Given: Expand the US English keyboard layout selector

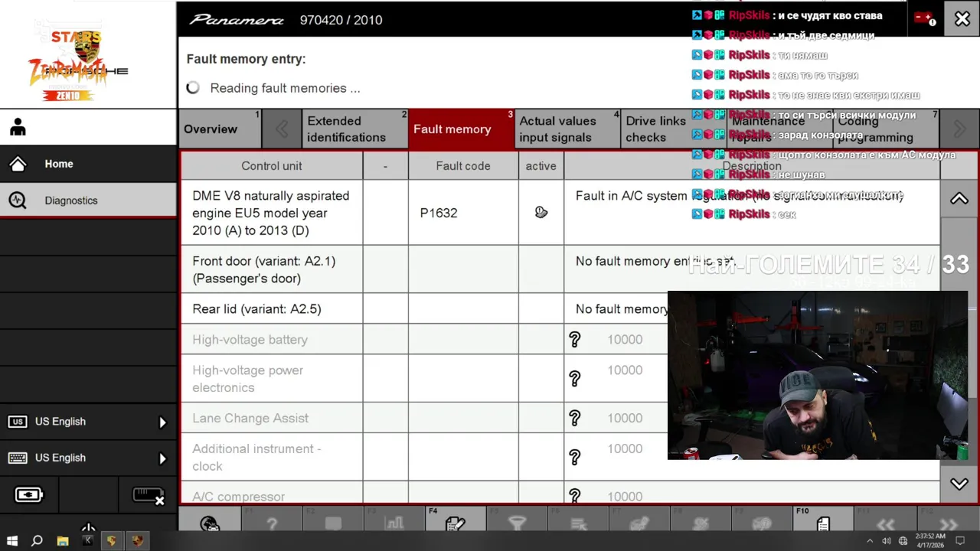Looking at the screenshot, I should (x=88, y=458).
